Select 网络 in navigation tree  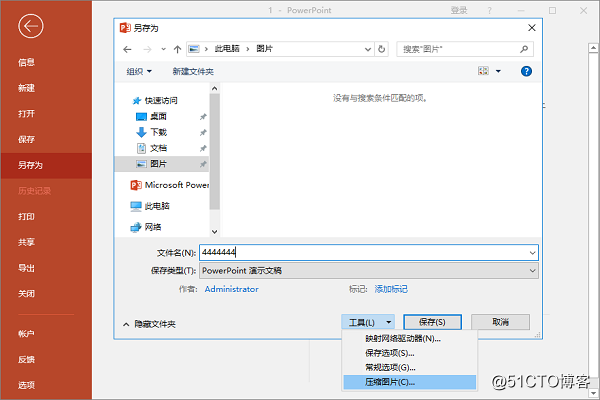[x=146, y=227]
